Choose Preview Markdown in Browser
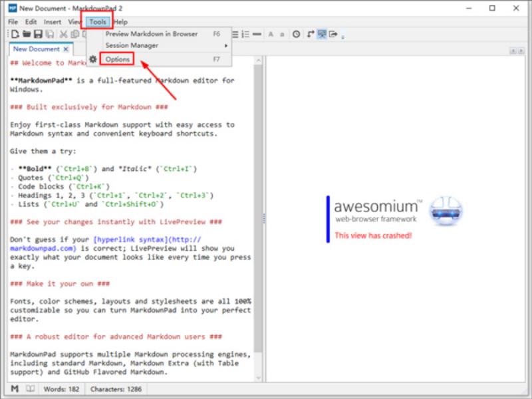This screenshot has width=532, height=399. 151,33
